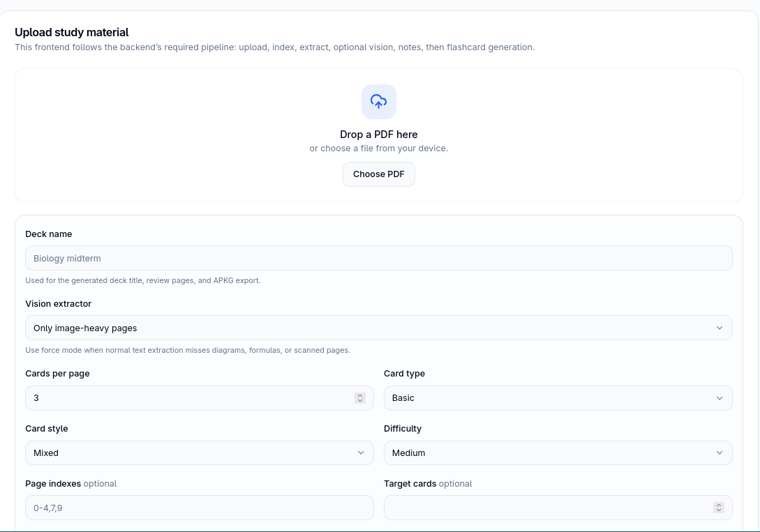Image resolution: width=760 pixels, height=532 pixels.
Task: Increase Cards per page with up arrow
Action: pos(359,395)
